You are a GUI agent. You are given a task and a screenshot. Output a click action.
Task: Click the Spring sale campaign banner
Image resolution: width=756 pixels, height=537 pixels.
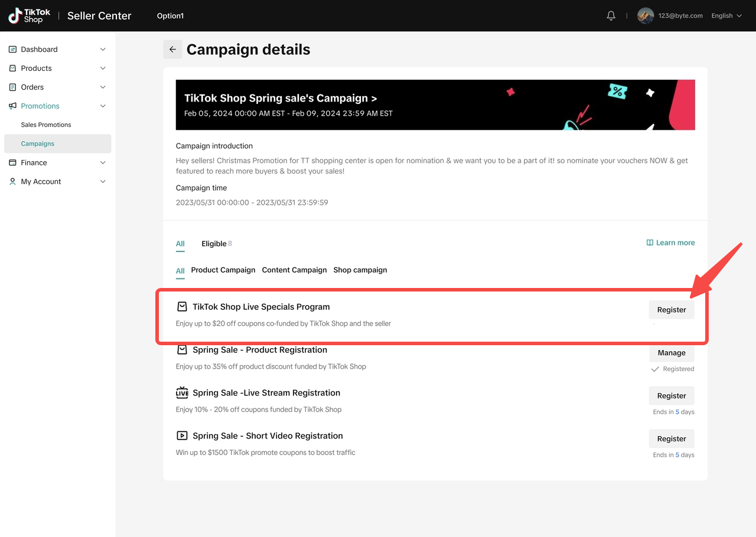click(x=435, y=105)
